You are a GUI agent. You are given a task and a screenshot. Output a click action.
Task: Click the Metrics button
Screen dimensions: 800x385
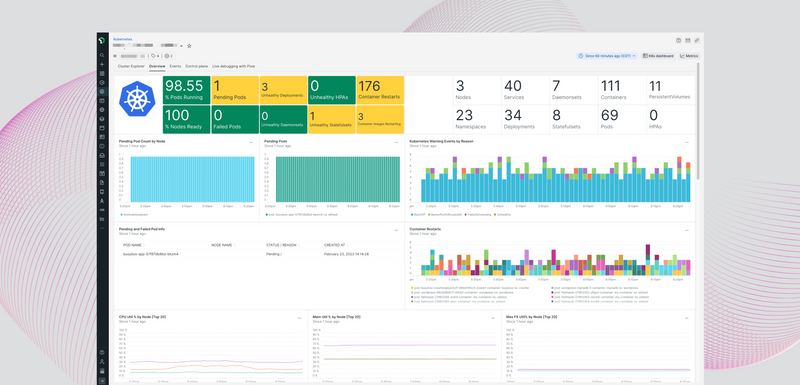click(689, 56)
